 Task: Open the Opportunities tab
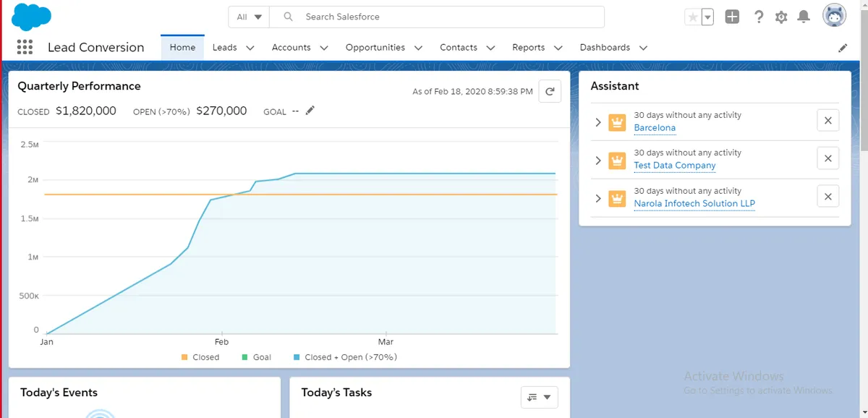pyautogui.click(x=375, y=48)
